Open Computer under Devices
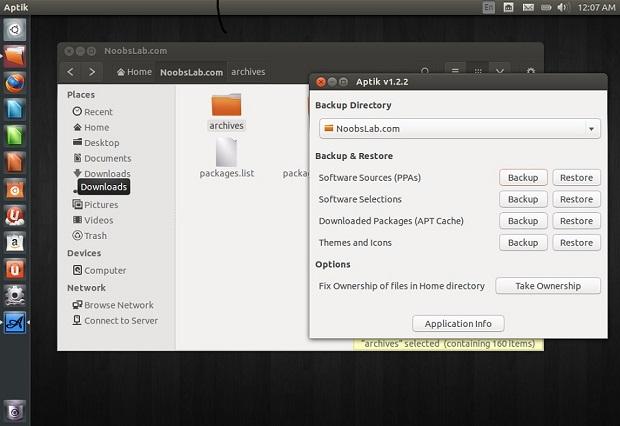 click(x=99, y=271)
